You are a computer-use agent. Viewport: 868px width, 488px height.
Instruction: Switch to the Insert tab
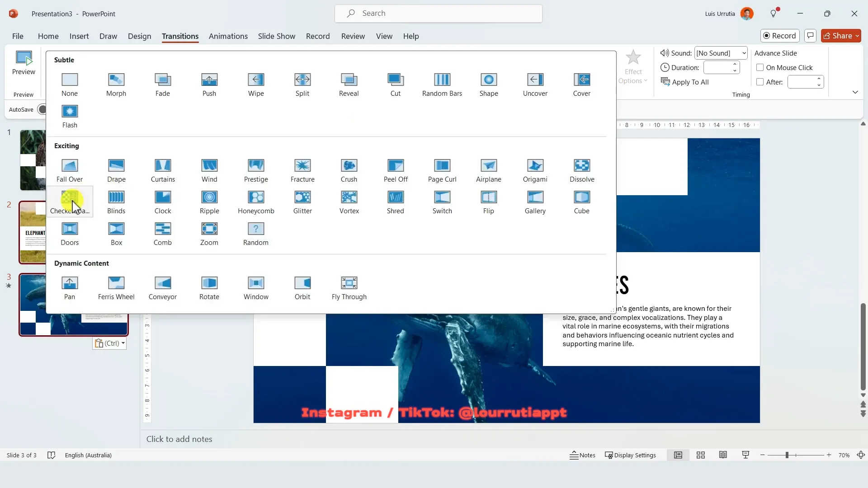tap(79, 36)
